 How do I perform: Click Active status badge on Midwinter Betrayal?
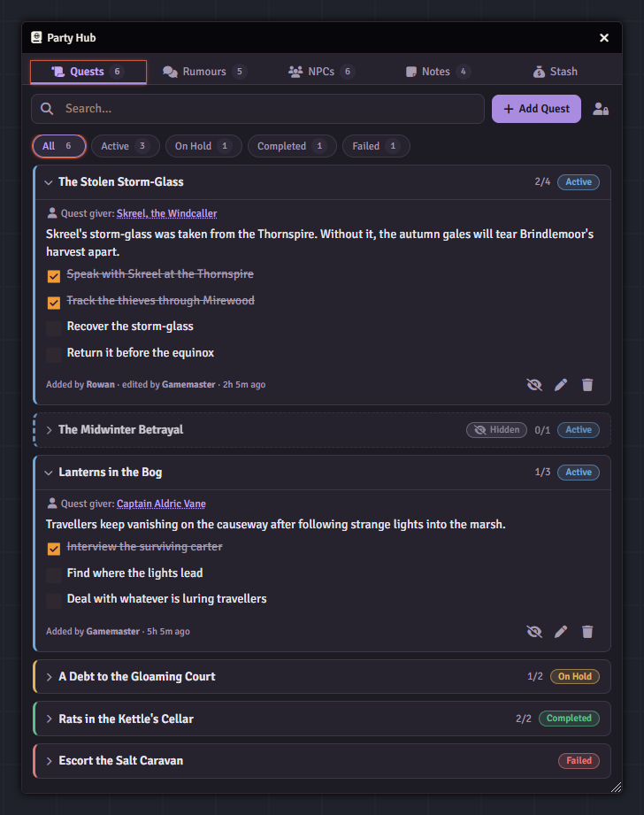[x=579, y=430]
